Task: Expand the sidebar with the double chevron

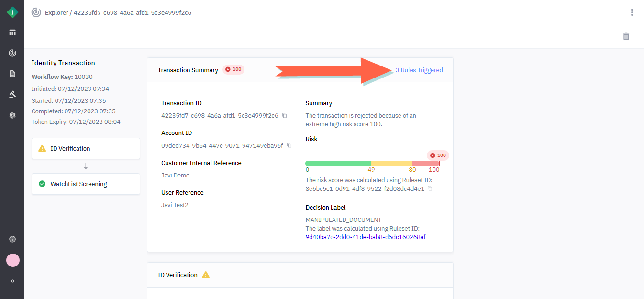Action: [x=12, y=281]
